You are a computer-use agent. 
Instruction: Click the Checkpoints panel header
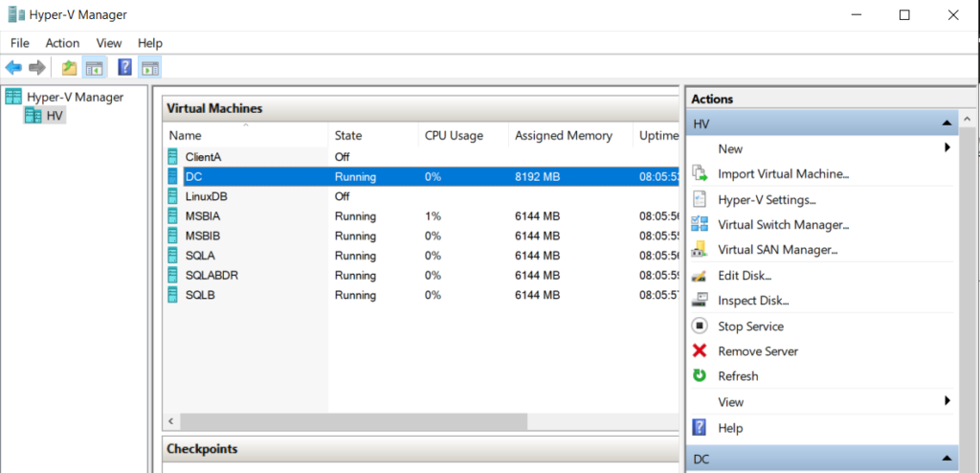coord(421,449)
